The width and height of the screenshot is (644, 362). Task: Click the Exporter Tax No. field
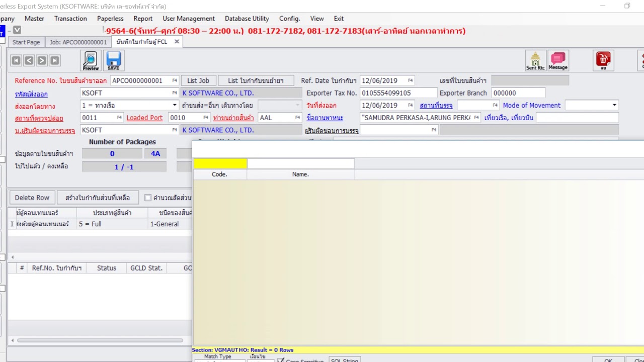click(398, 93)
